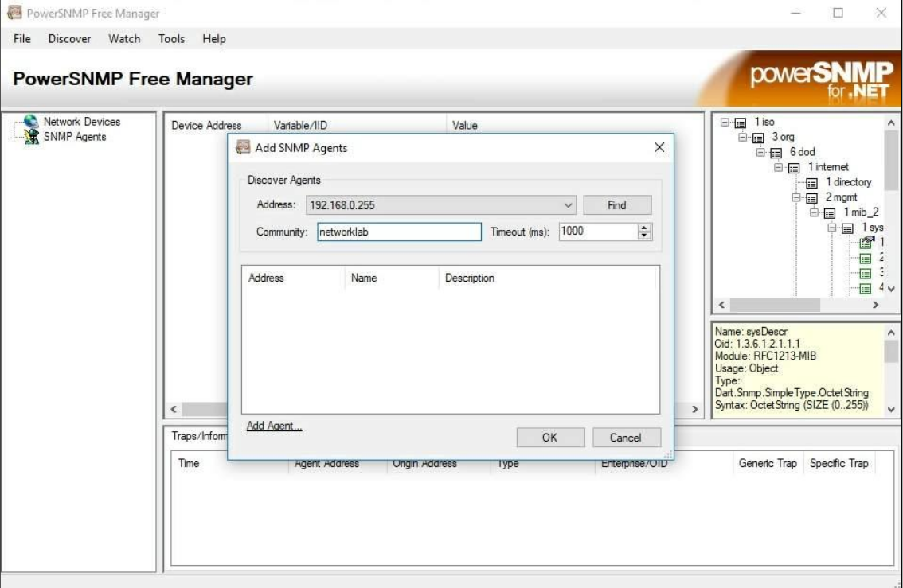The width and height of the screenshot is (903, 588).
Task: Collapse the 6 dod tree node
Action: point(760,152)
